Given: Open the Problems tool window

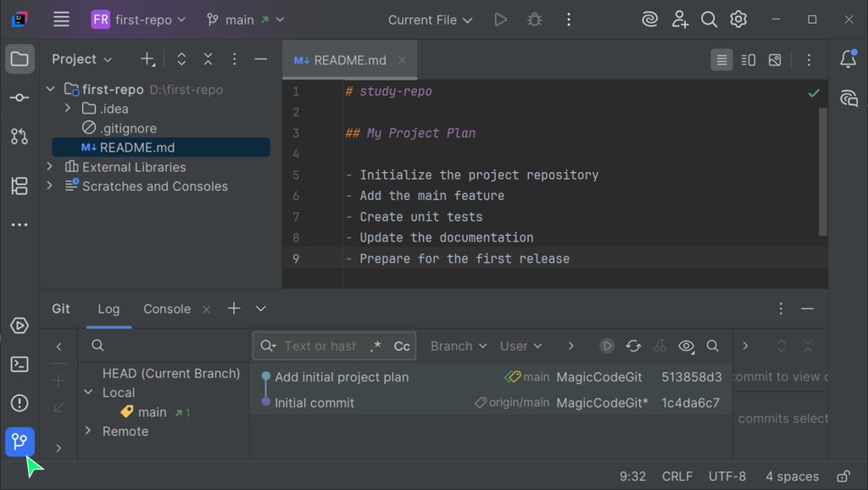Looking at the screenshot, I should coord(19,403).
